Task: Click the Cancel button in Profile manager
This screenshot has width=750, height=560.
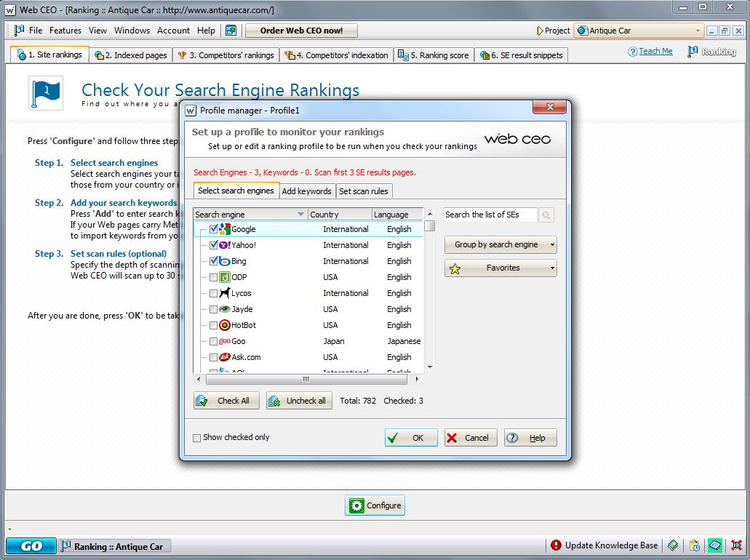Action: click(x=471, y=438)
